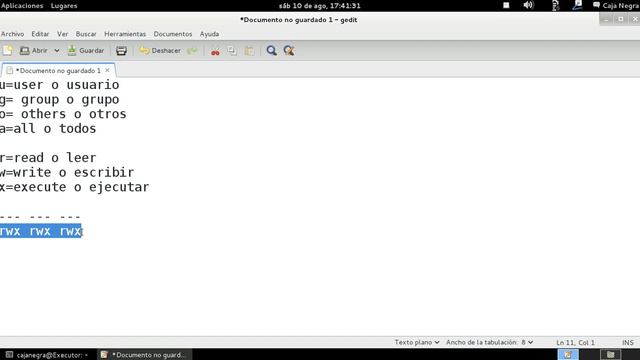Open find and replace icon

(289, 51)
